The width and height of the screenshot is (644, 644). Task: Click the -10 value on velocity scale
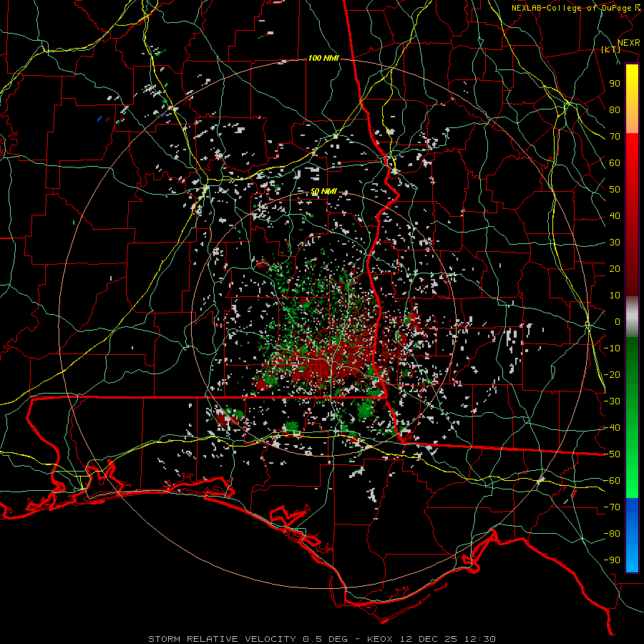[612, 348]
